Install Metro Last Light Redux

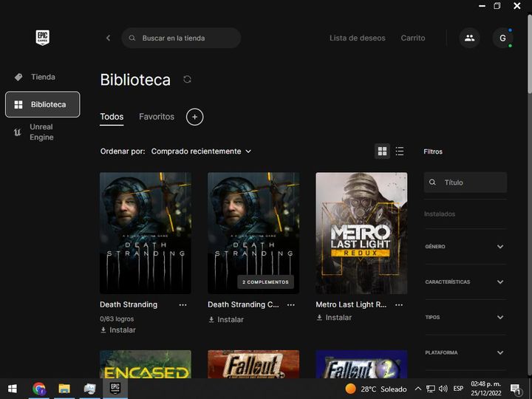click(334, 318)
